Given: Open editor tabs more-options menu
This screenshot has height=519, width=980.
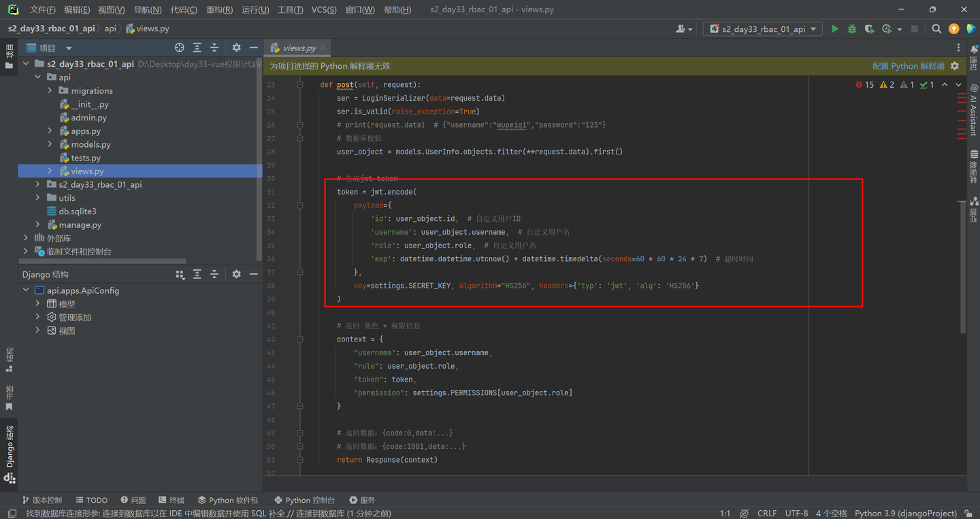Looking at the screenshot, I should coord(958,48).
